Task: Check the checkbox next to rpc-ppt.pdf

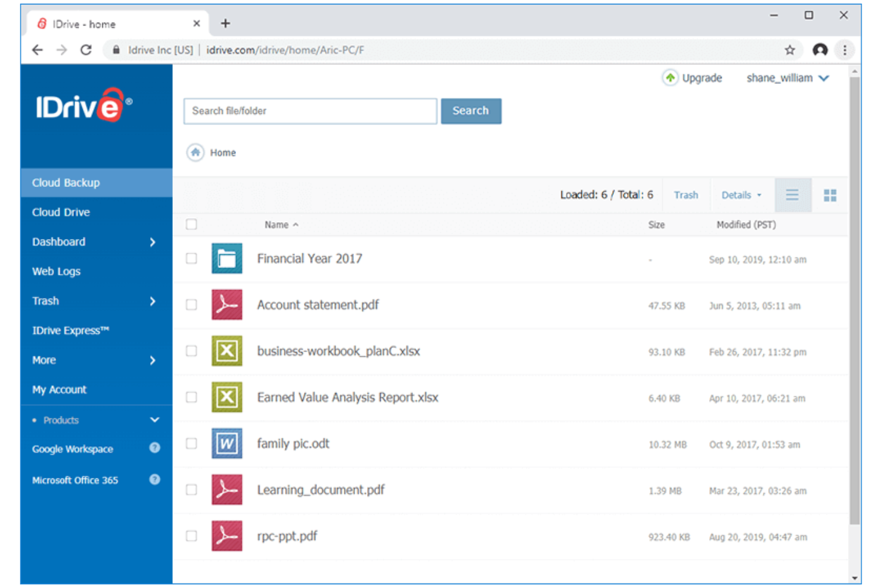Action: click(191, 536)
